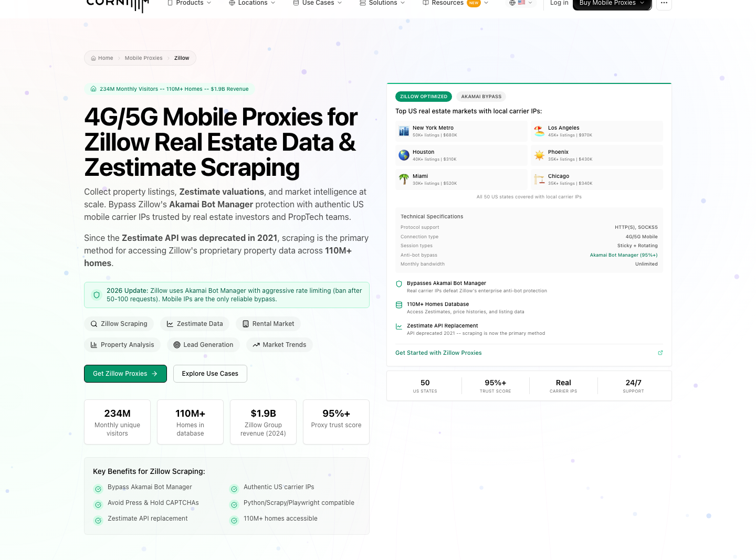The width and height of the screenshot is (756, 560).
Task: Click the Log in link
Action: [x=559, y=3]
